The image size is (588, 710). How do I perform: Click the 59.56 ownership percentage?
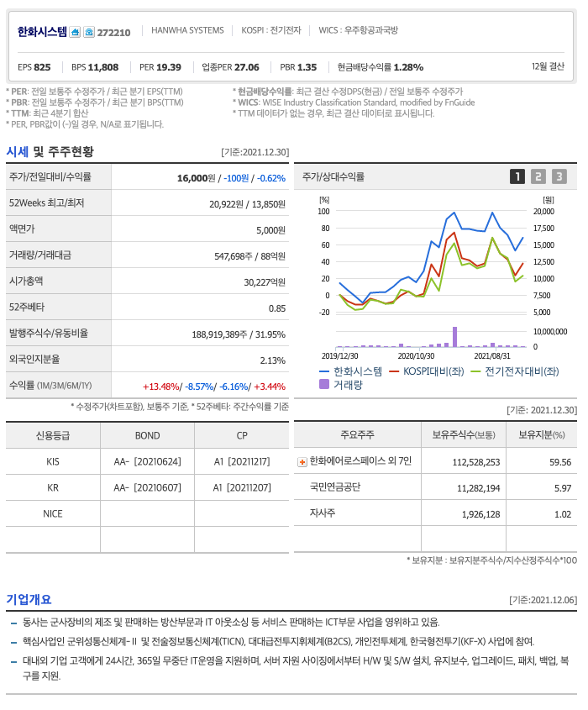(560, 462)
